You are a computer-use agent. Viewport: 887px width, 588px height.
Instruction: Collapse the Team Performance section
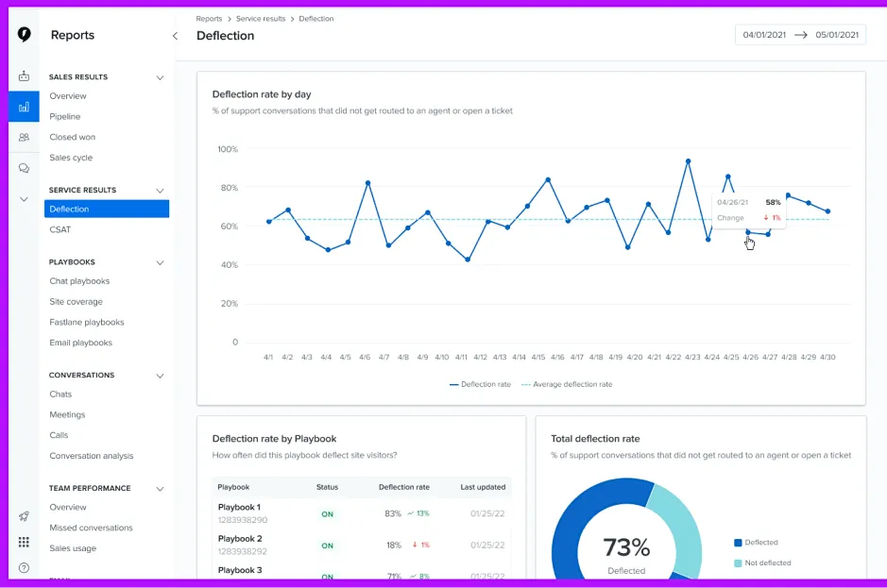point(160,489)
